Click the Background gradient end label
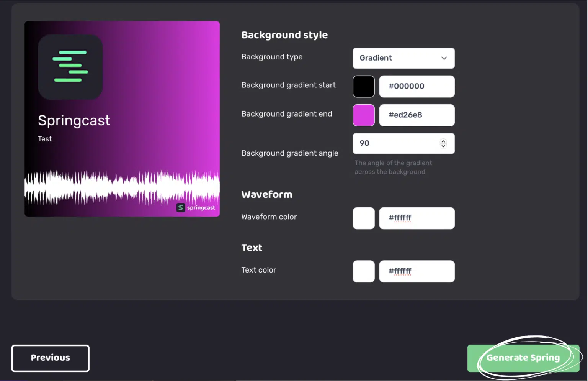 point(287,114)
